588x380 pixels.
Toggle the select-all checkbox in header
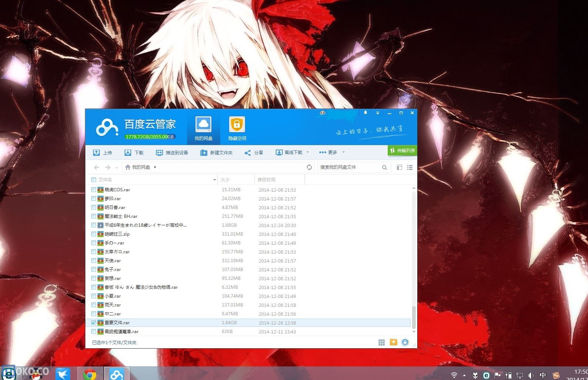coord(94,179)
